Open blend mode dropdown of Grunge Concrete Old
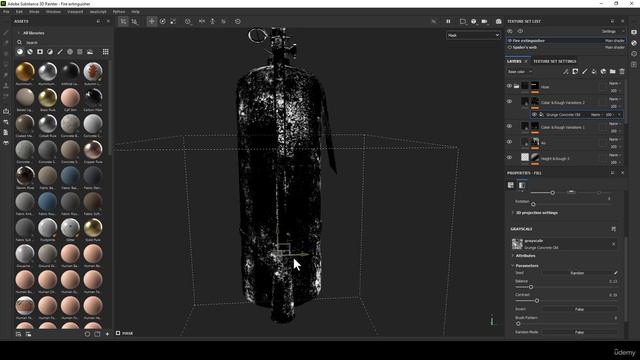 coord(596,115)
